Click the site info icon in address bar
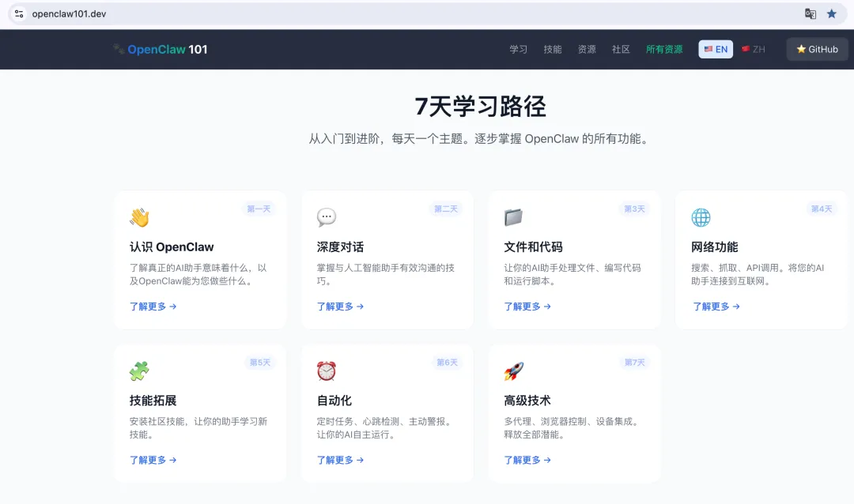 [19, 13]
